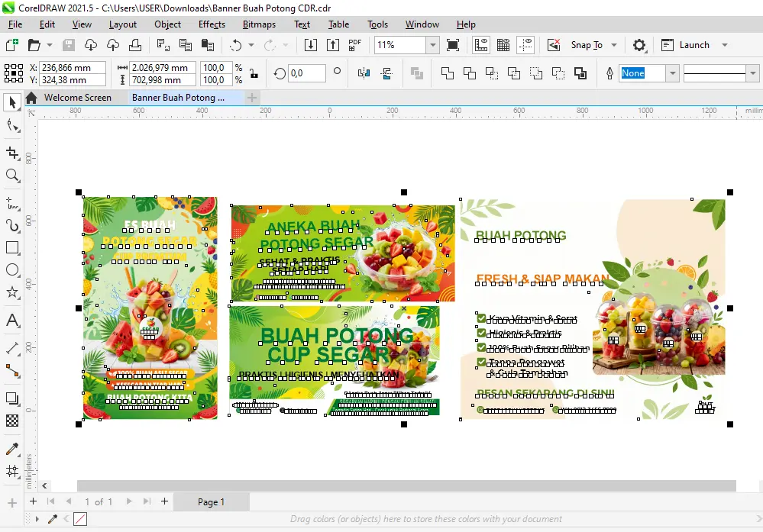Click the Import icon
Viewport: 763px width, 532px height.
coord(310,45)
